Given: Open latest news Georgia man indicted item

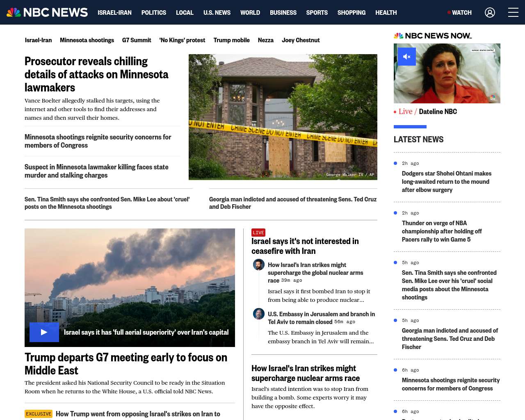Looking at the screenshot, I should (x=450, y=339).
